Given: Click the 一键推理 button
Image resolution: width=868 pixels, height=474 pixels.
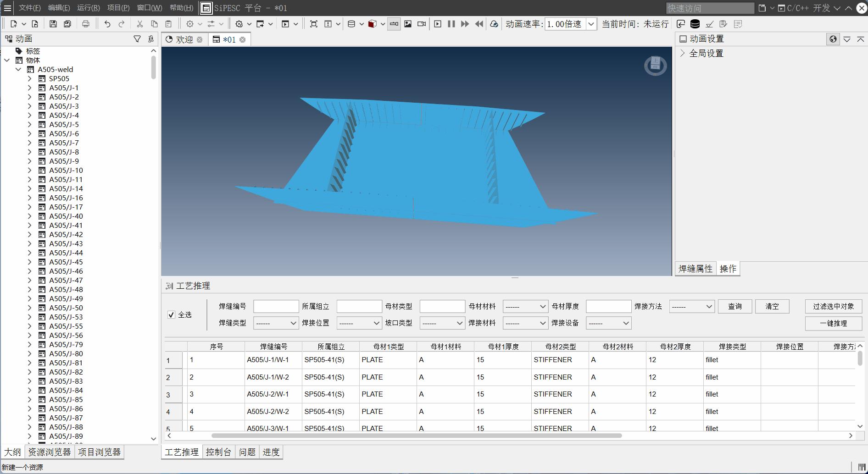Looking at the screenshot, I should click(x=833, y=323).
